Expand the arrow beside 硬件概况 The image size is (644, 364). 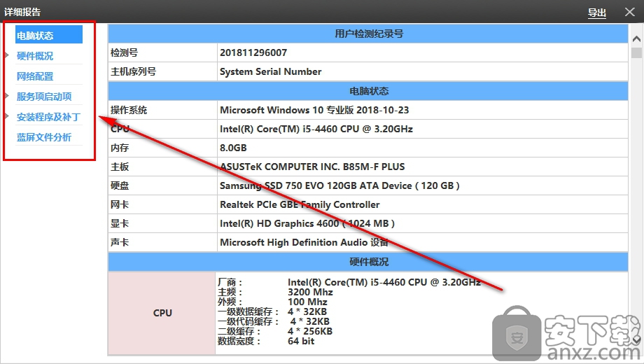[x=6, y=55]
